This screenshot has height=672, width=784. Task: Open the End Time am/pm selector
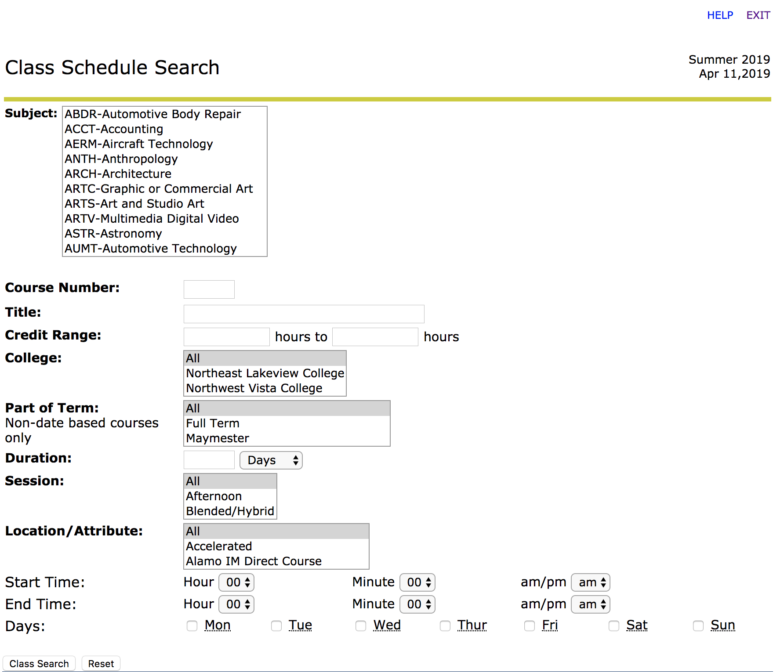coord(591,604)
